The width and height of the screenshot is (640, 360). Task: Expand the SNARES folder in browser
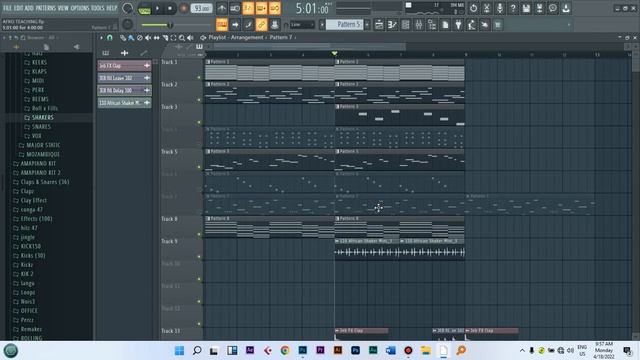pos(41,127)
